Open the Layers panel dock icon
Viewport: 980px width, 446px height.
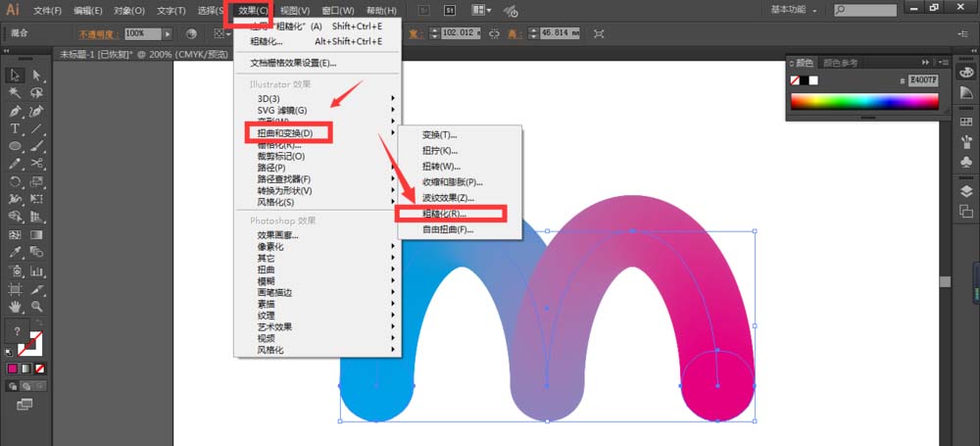[x=966, y=191]
